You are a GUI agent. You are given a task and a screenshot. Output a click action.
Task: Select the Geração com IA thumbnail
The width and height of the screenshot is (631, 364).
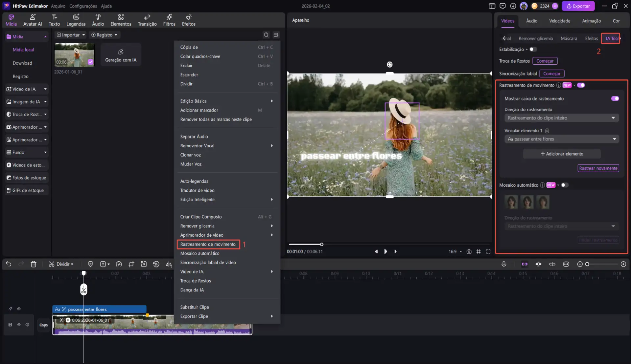click(x=120, y=54)
